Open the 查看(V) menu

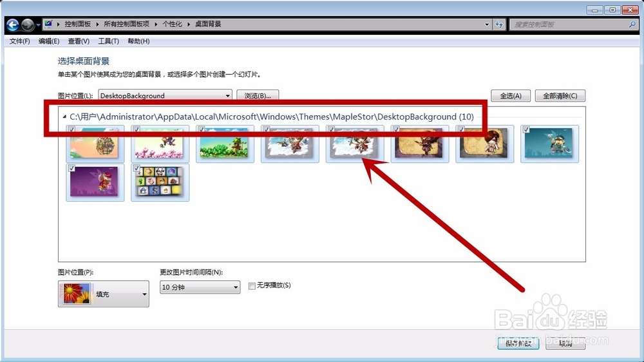[x=79, y=41]
